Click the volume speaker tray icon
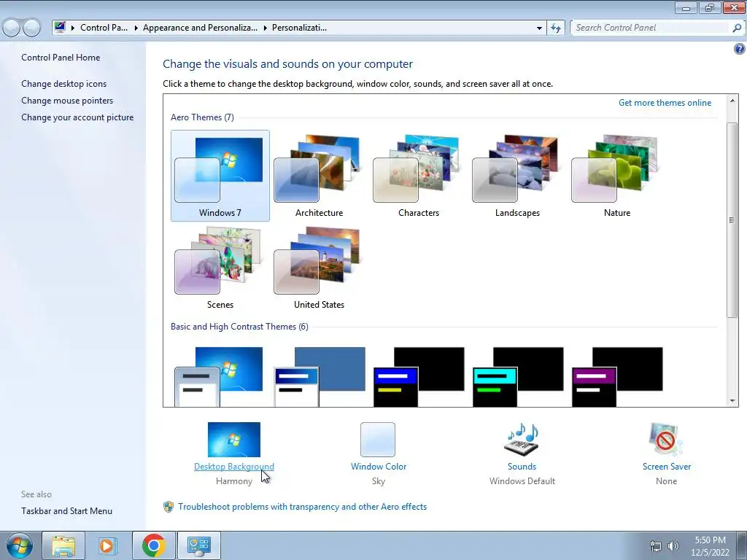 tap(673, 546)
